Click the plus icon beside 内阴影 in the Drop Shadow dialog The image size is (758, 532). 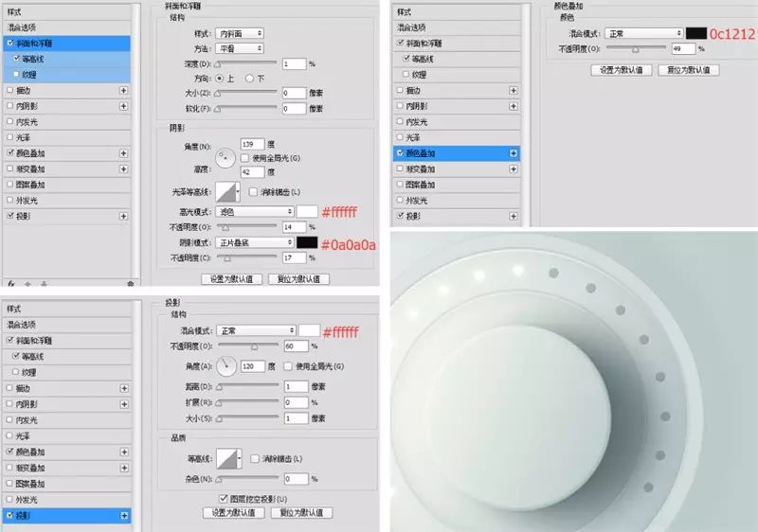click(124, 404)
